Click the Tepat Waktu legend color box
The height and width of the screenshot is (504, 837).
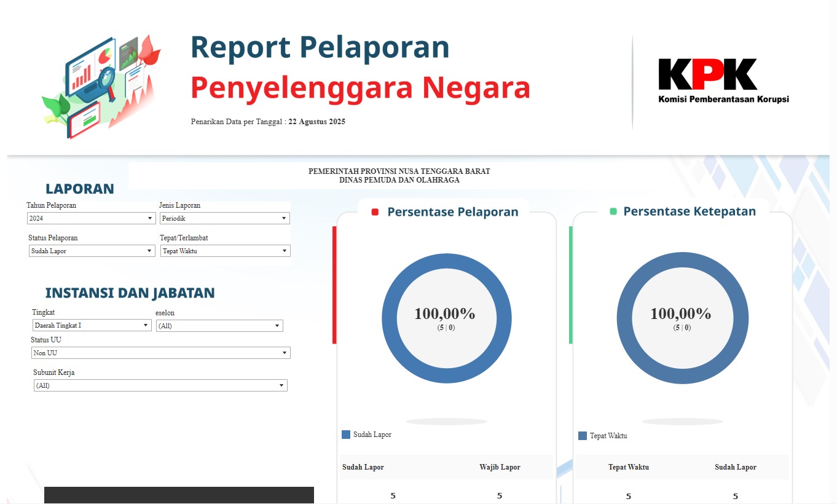click(x=583, y=436)
